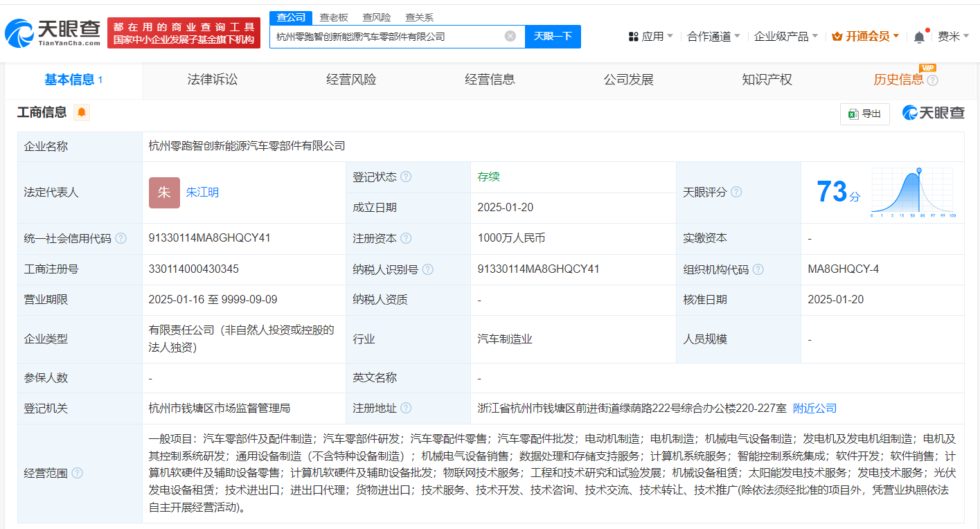Click the 天眼一下 search button
980x529 pixels.
pos(553,36)
